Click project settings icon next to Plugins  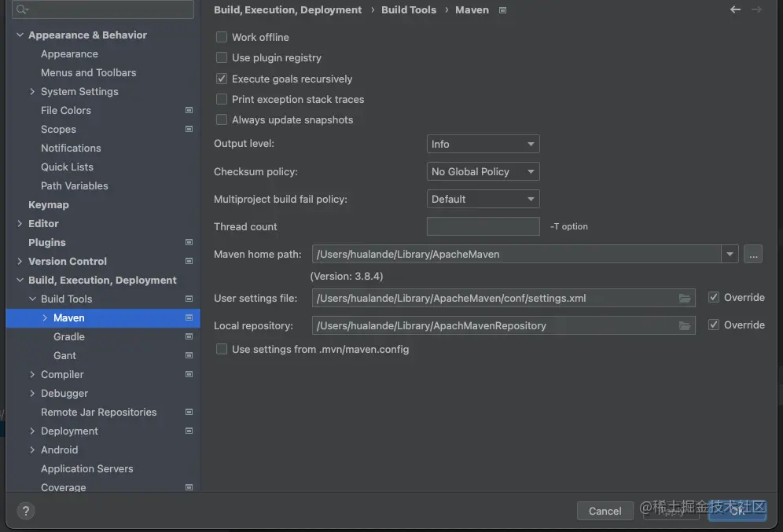click(189, 242)
